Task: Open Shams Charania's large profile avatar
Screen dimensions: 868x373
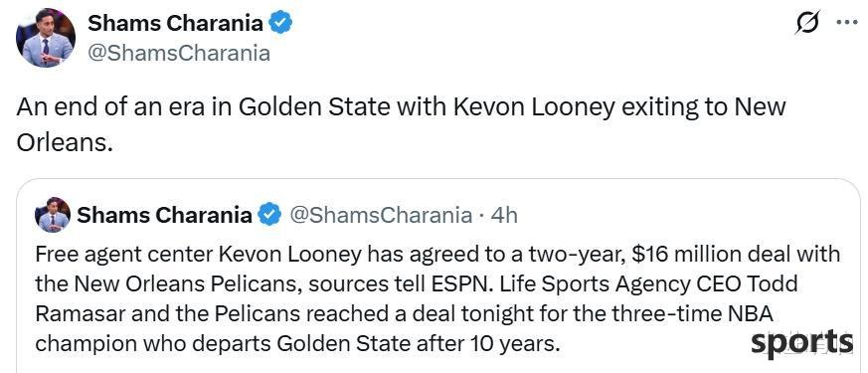Action: [46, 38]
